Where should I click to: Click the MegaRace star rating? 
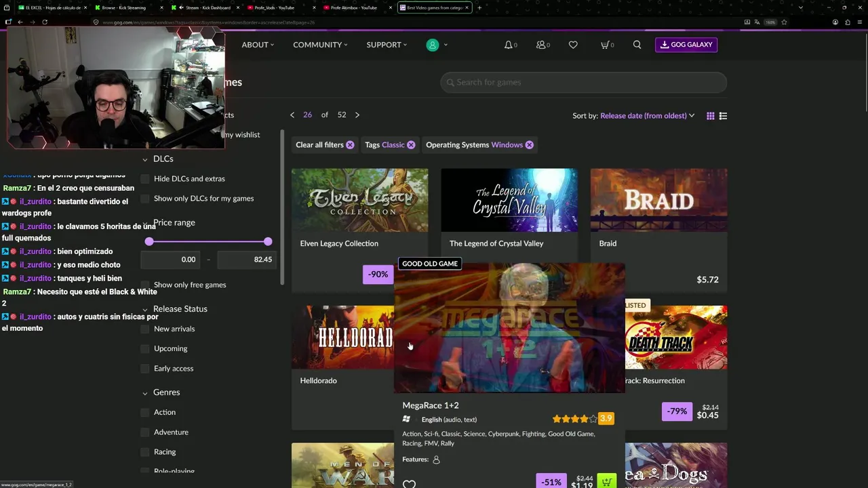click(574, 419)
